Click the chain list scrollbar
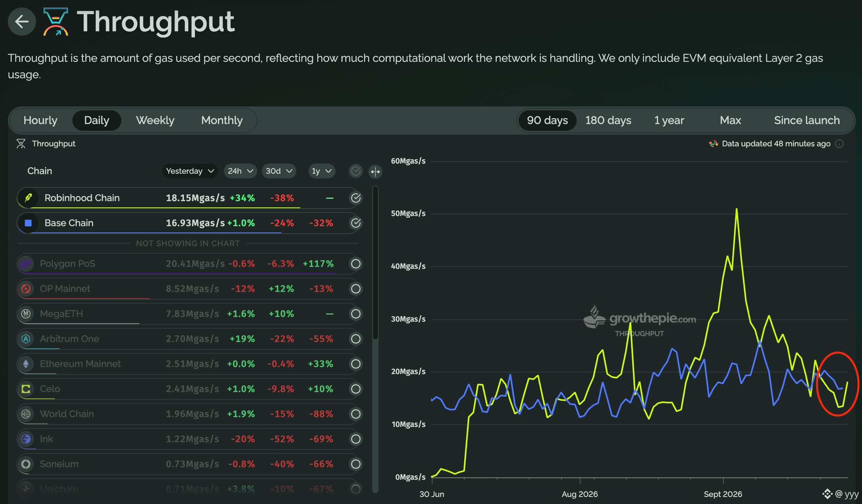Image resolution: width=862 pixels, height=504 pixels. pyautogui.click(x=375, y=262)
